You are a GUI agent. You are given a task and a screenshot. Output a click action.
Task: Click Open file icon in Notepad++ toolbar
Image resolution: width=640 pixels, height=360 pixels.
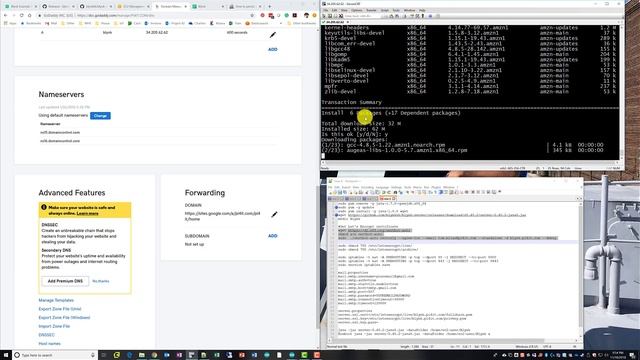[x=335, y=192]
